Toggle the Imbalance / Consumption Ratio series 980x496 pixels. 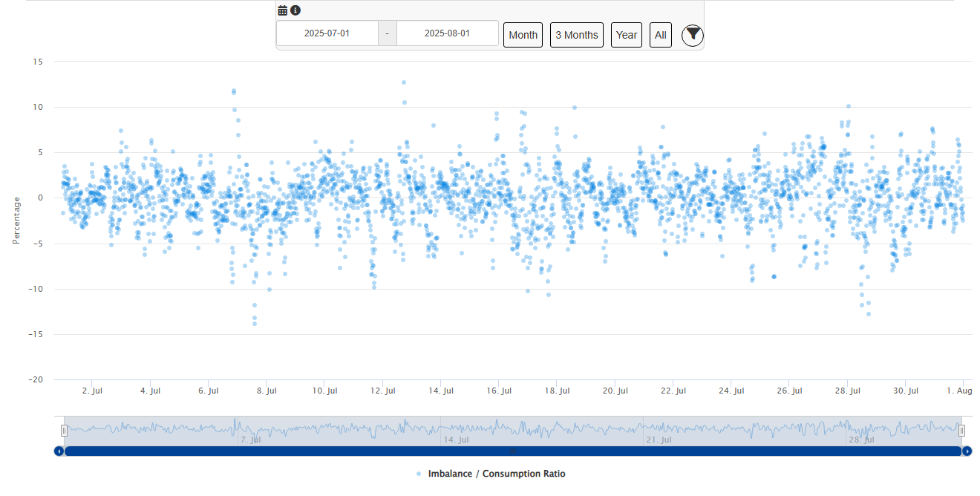[x=497, y=474]
